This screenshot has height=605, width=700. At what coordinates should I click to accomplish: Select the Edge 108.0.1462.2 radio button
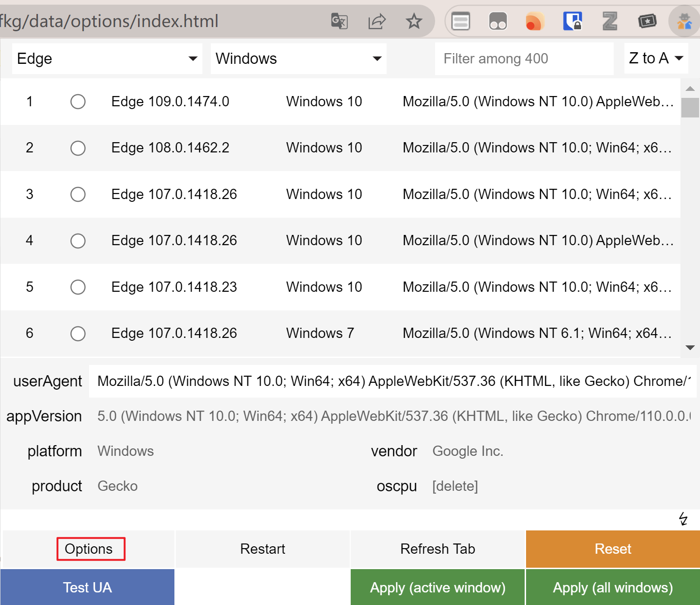(x=78, y=148)
